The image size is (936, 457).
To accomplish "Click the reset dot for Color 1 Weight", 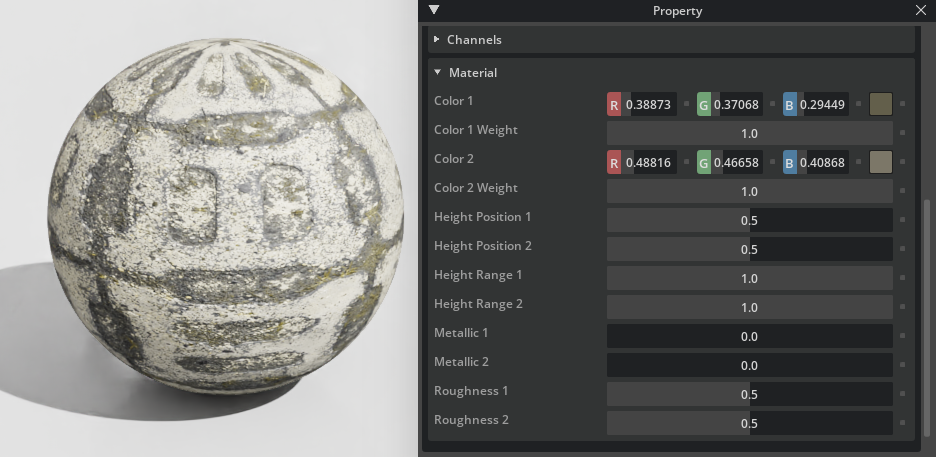I will [x=903, y=132].
